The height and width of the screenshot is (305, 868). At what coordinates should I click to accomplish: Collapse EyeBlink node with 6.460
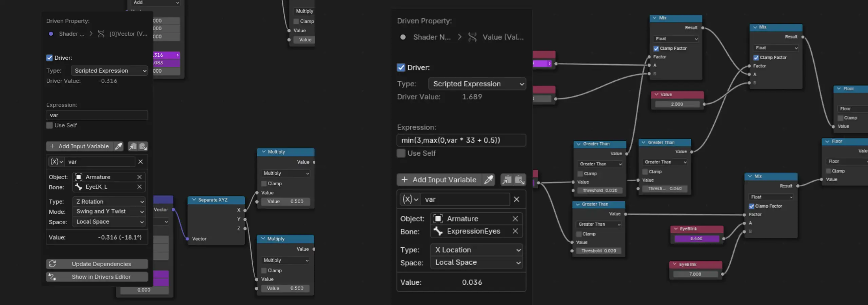[676, 229]
